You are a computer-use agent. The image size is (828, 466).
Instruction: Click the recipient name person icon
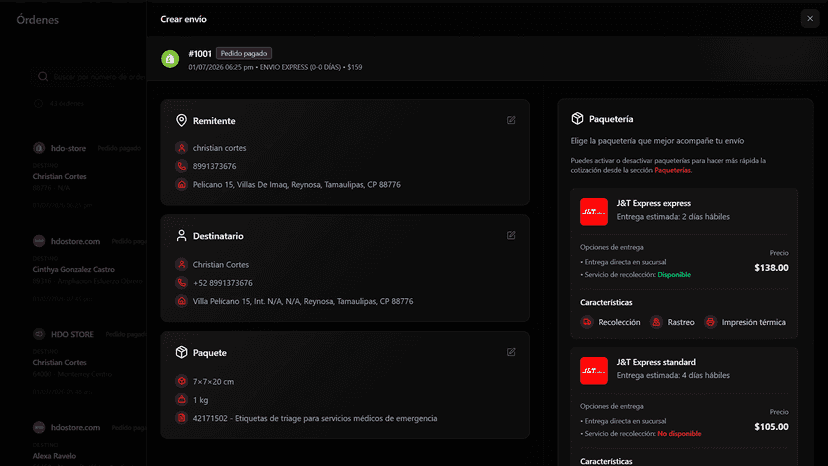[182, 265]
